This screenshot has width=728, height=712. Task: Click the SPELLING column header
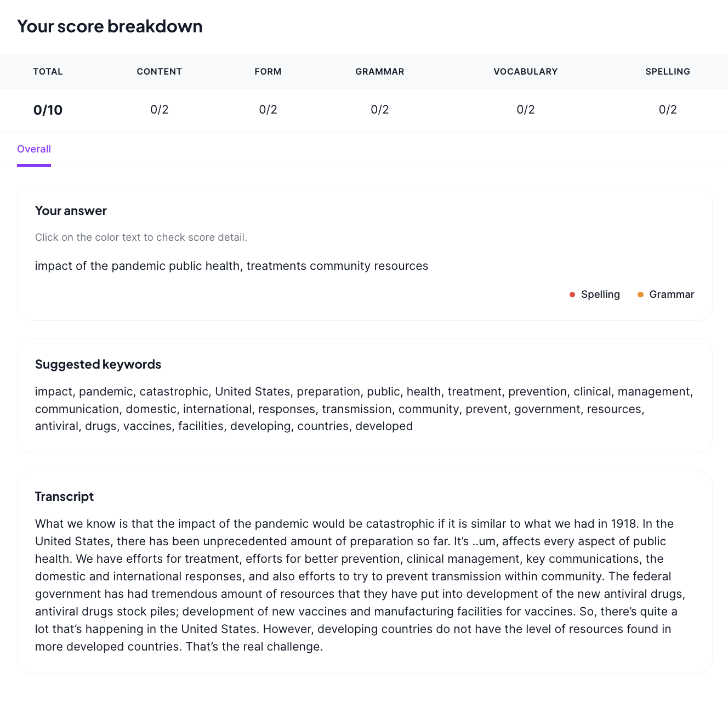tap(668, 71)
